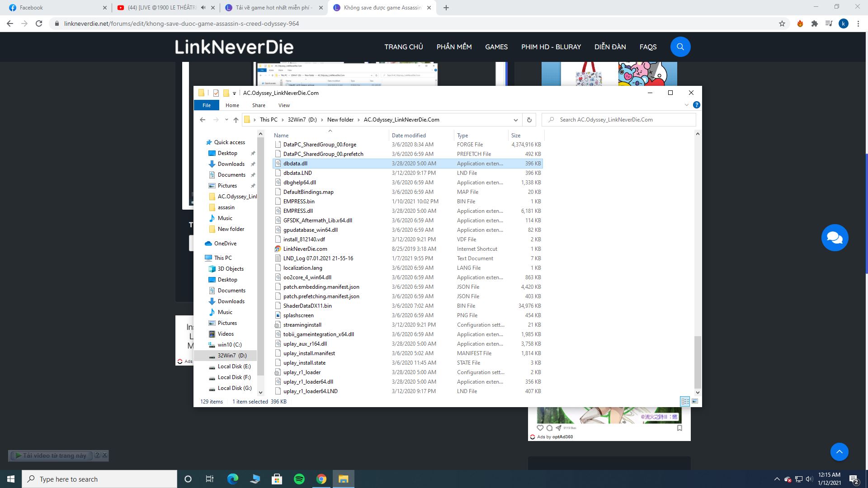Click the File tab in ribbon

pyautogui.click(x=207, y=105)
